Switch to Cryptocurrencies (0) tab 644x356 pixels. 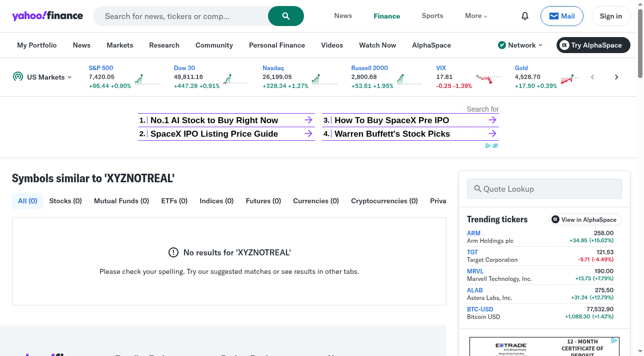click(x=384, y=201)
